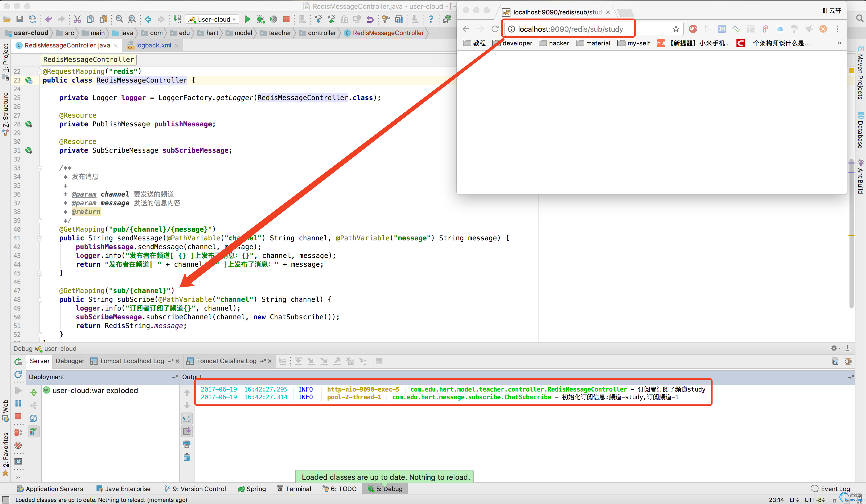Show more bookmarks in browser bar
This screenshot has width=866, height=504.
click(x=839, y=43)
